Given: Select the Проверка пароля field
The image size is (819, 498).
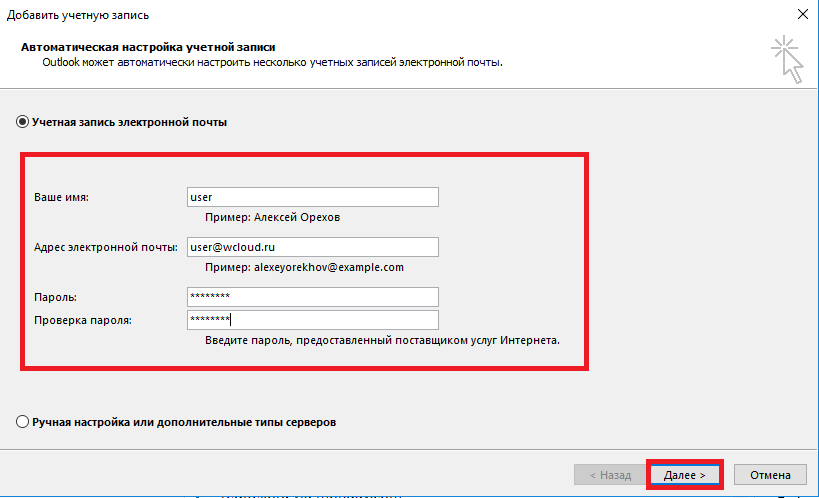Looking at the screenshot, I should point(312,320).
